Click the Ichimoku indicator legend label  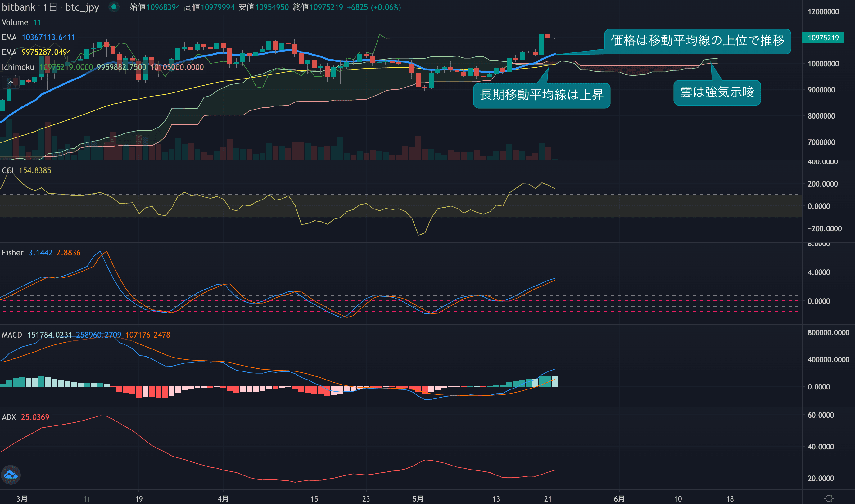point(18,67)
